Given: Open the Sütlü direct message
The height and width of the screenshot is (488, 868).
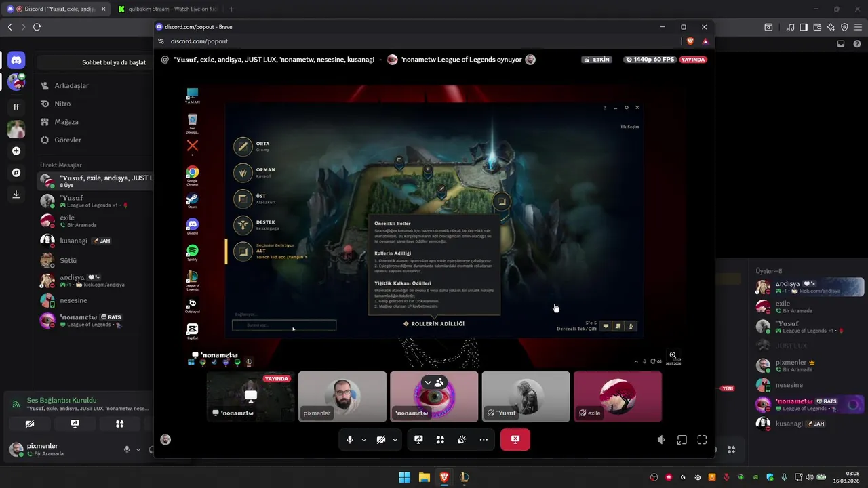Looking at the screenshot, I should click(x=95, y=260).
